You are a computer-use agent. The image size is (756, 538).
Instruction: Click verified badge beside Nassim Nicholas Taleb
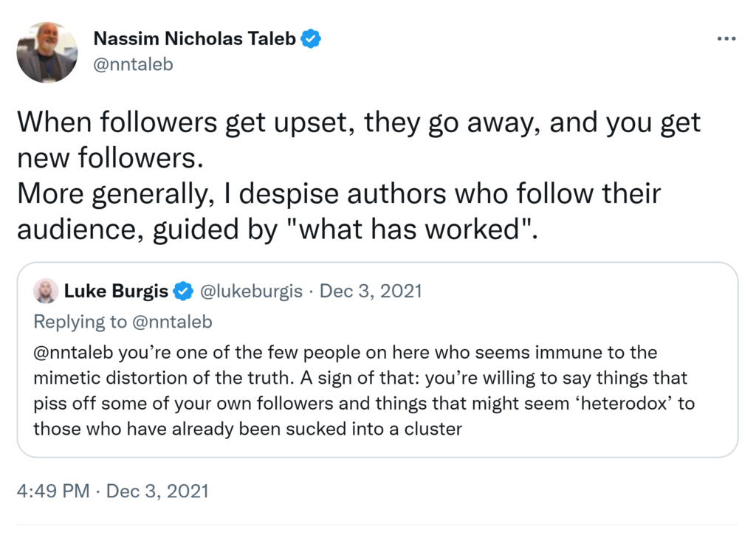point(311,39)
